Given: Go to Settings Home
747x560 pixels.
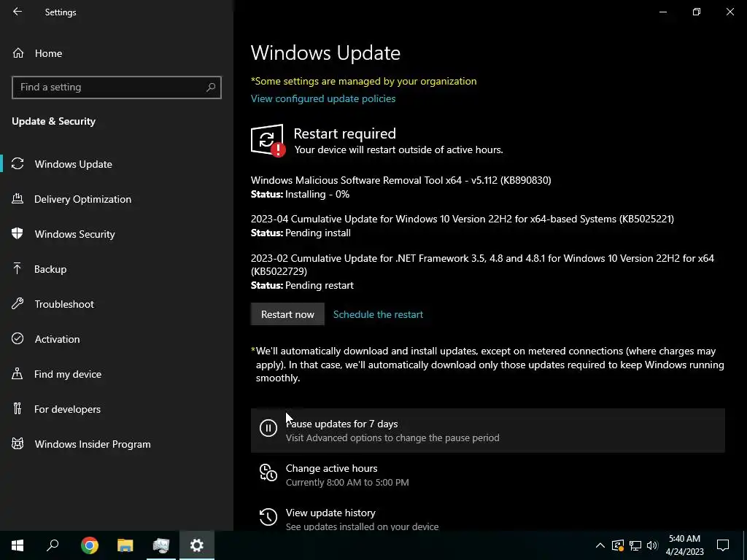Looking at the screenshot, I should pos(117,52).
